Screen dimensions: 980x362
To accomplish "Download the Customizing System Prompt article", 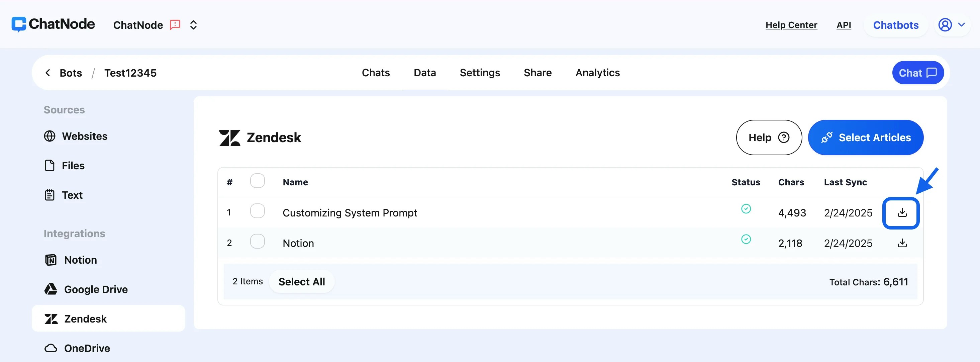I will pyautogui.click(x=901, y=213).
